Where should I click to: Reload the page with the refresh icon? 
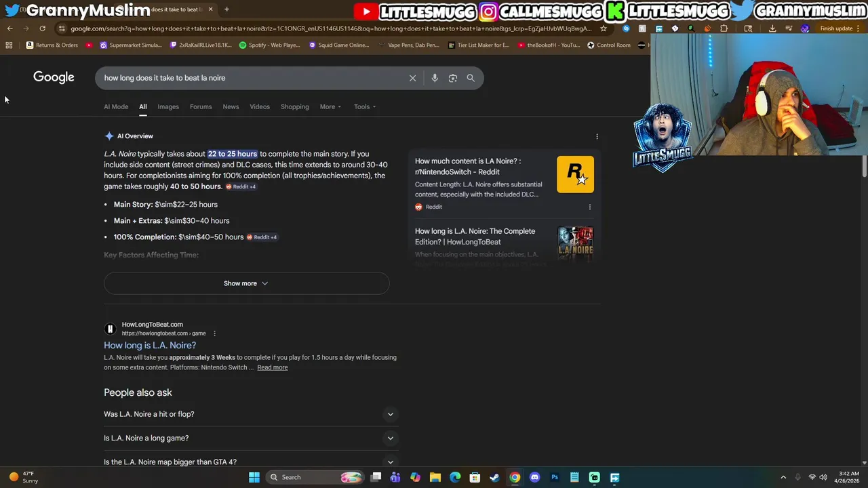(x=42, y=28)
